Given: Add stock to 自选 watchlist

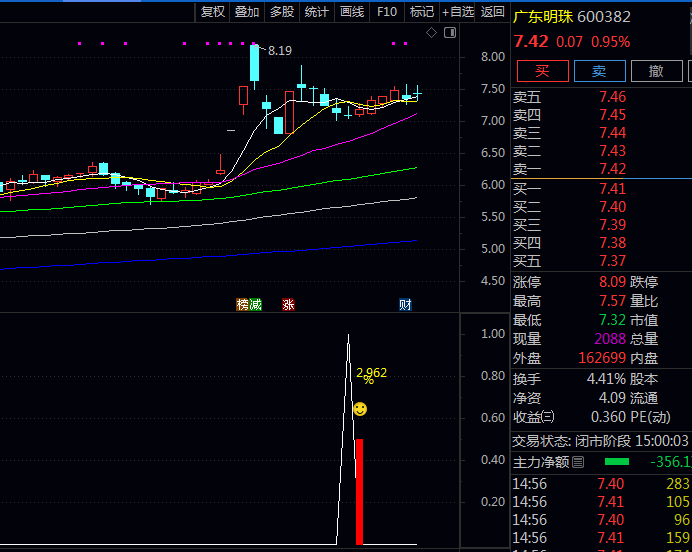Looking at the screenshot, I should (x=457, y=12).
